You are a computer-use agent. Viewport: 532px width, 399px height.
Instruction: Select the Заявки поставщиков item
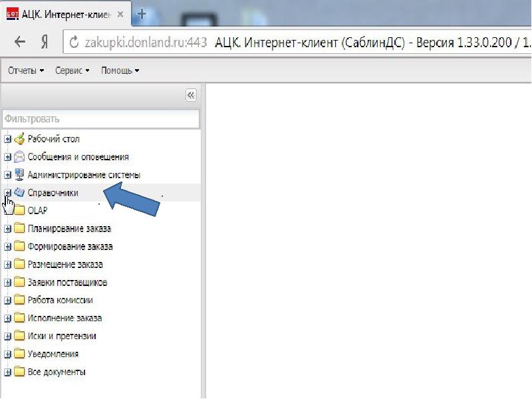tap(67, 283)
